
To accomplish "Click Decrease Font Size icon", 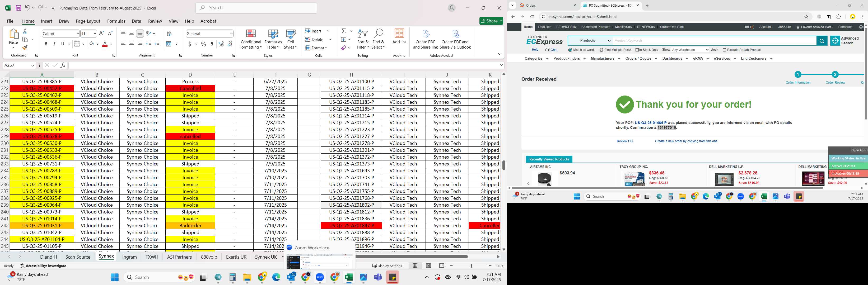I will click(110, 33).
